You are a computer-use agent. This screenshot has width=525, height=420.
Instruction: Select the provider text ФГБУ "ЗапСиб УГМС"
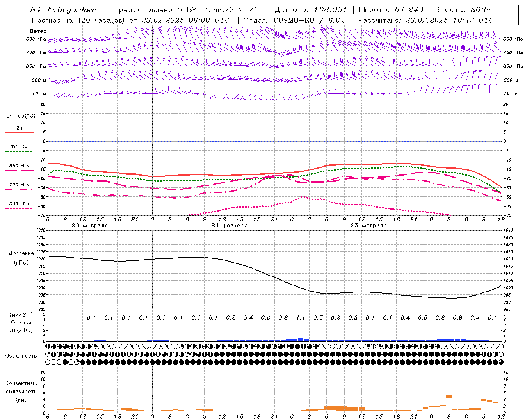(x=220, y=10)
